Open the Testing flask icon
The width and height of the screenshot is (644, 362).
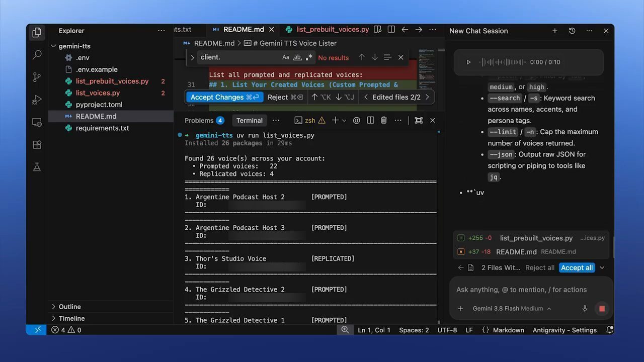[x=37, y=167]
